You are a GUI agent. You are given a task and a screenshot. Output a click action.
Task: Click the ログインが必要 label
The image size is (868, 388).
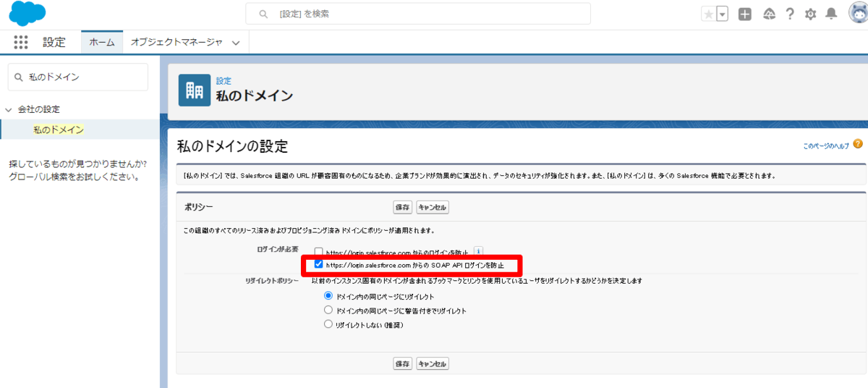(x=278, y=249)
